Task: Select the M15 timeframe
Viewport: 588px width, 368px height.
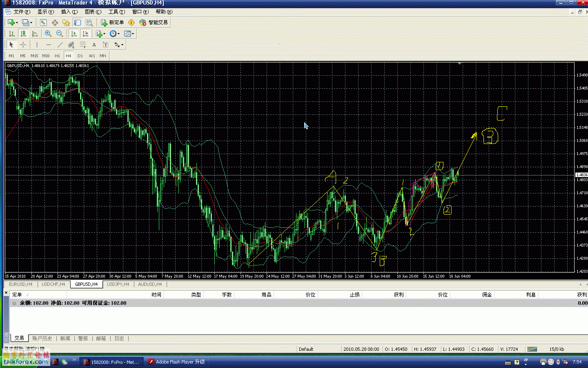Action: point(34,56)
